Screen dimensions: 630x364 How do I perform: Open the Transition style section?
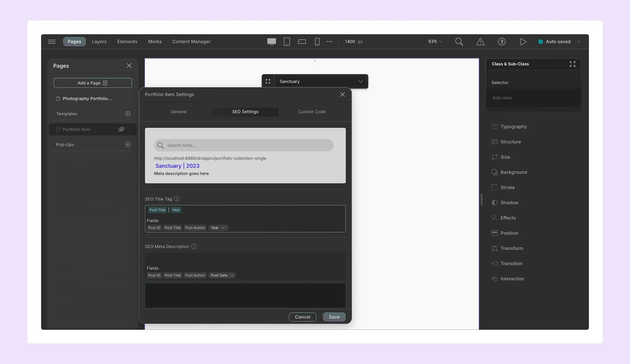click(x=507, y=263)
